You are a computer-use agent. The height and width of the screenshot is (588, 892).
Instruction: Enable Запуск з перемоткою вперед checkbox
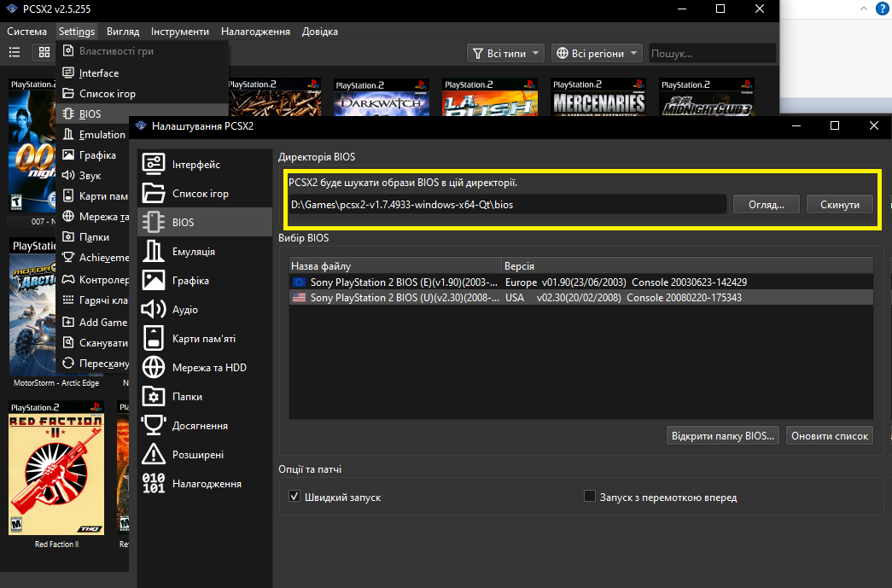coord(589,497)
